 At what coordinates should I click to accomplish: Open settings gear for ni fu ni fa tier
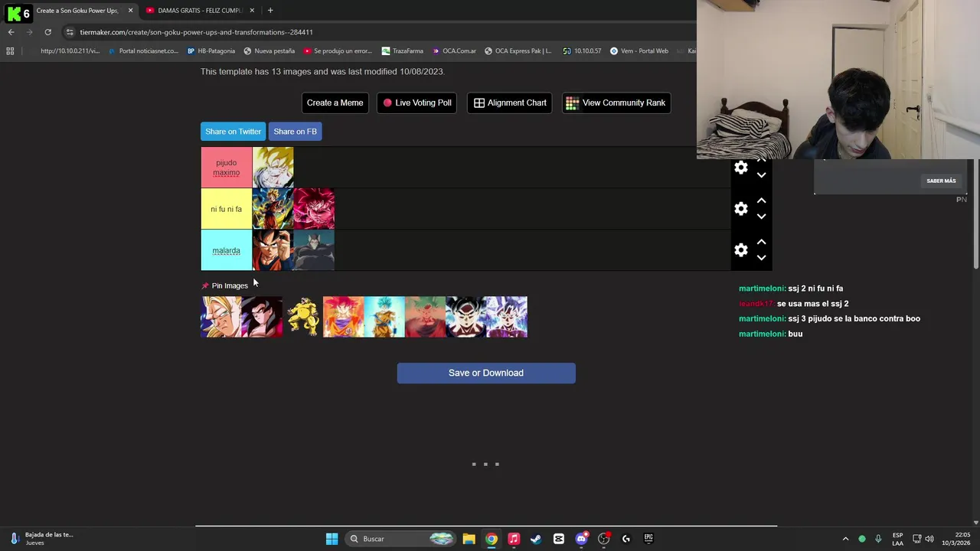(740, 209)
